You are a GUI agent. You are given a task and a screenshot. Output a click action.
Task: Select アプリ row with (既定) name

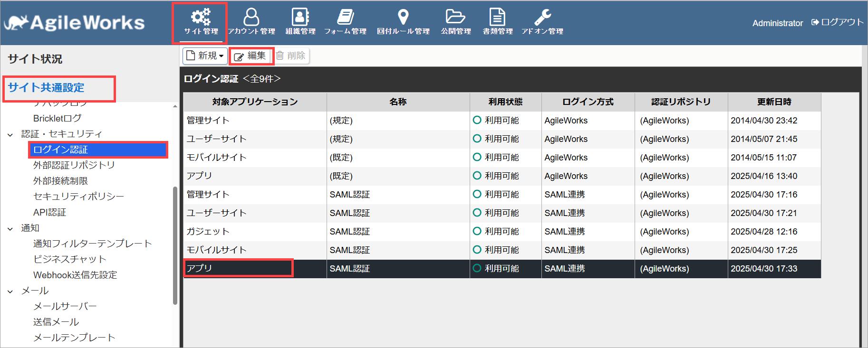[x=502, y=176]
